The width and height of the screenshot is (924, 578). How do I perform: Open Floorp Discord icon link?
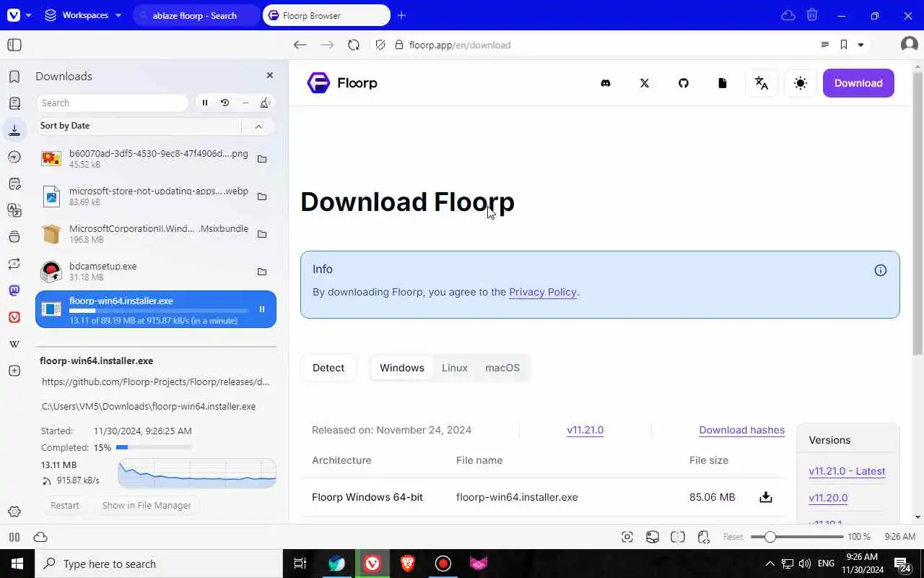pyautogui.click(x=606, y=83)
